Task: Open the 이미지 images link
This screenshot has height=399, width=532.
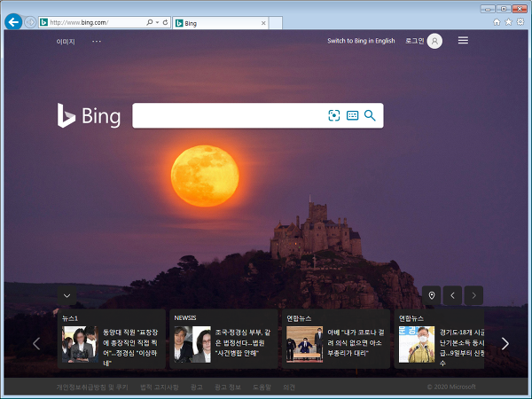Action: [66, 42]
